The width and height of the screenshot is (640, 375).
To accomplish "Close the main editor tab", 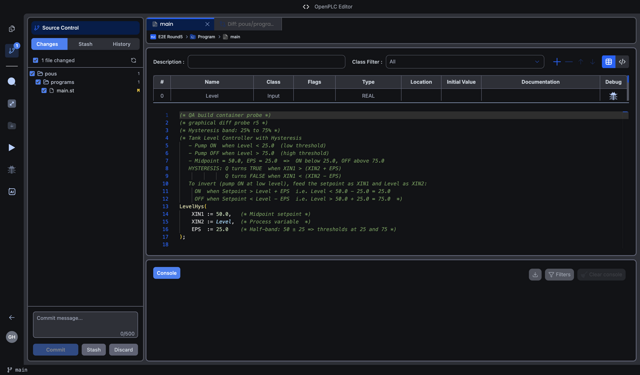I will (207, 24).
